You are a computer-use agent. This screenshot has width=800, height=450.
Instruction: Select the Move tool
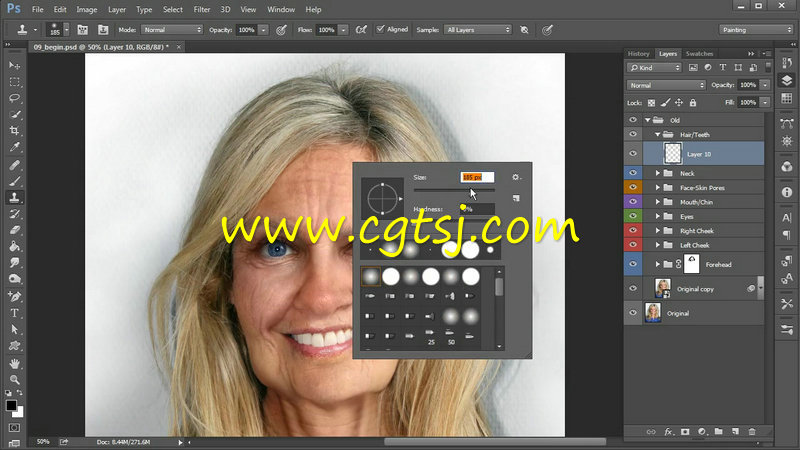[14, 66]
